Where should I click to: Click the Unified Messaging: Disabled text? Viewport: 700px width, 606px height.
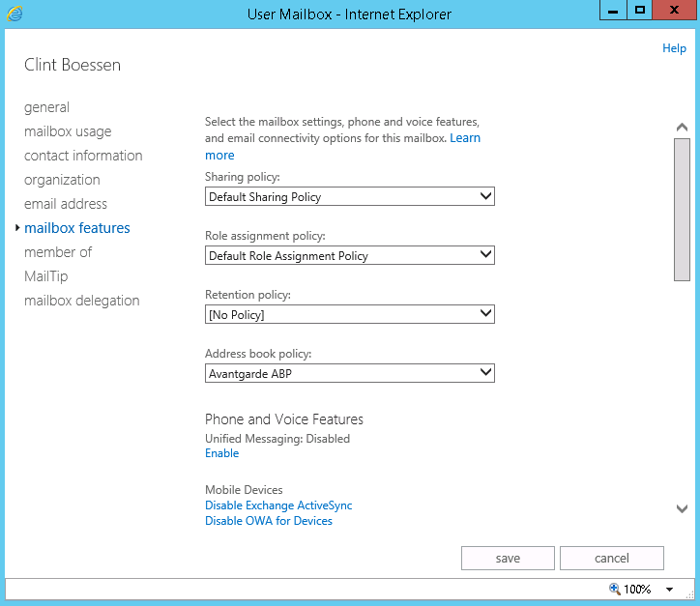(x=277, y=439)
